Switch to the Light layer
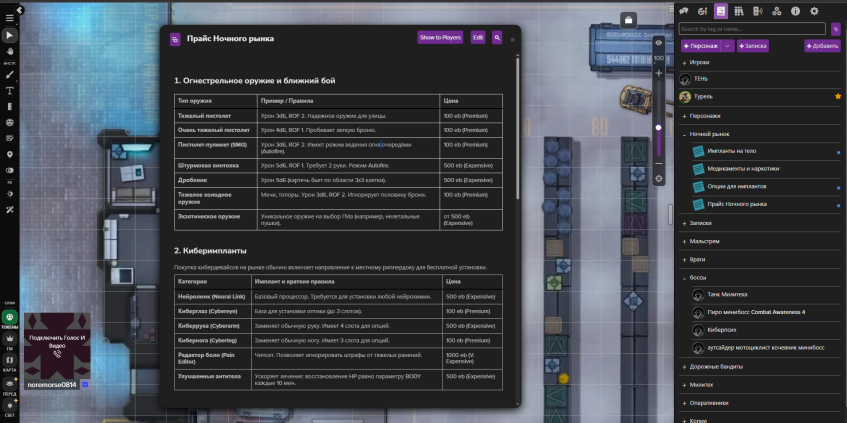 pyautogui.click(x=10, y=405)
